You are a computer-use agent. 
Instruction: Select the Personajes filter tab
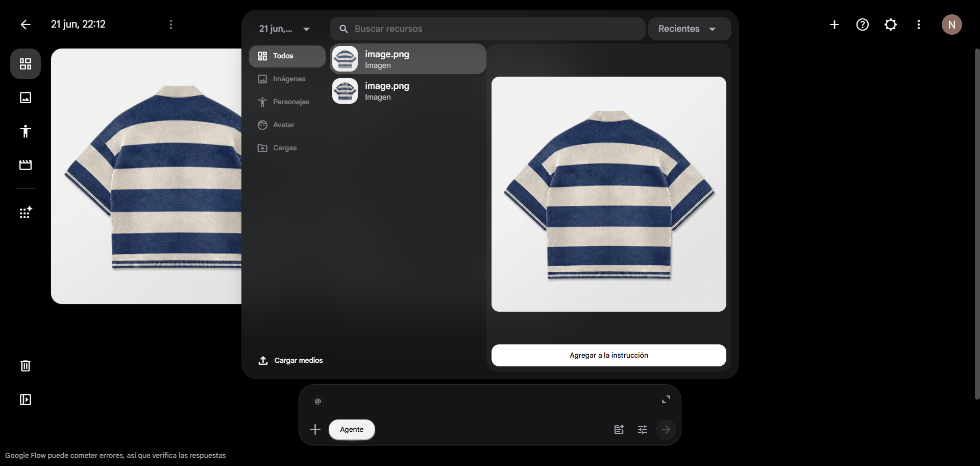pyautogui.click(x=287, y=102)
